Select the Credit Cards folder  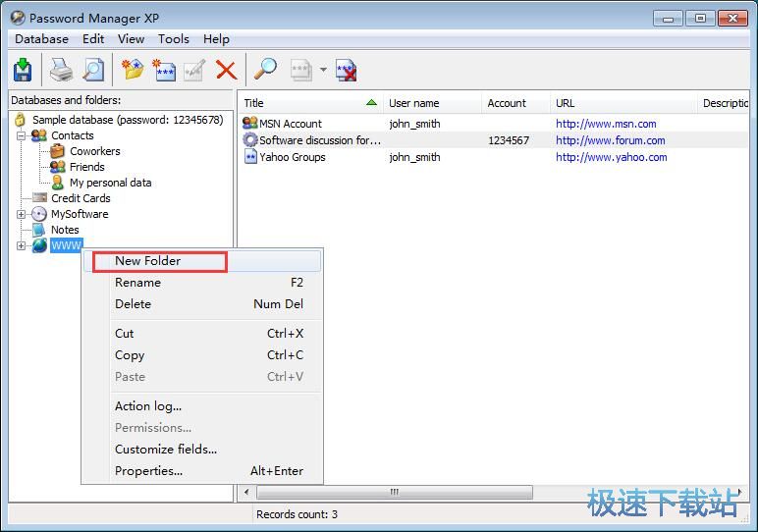[x=81, y=198]
